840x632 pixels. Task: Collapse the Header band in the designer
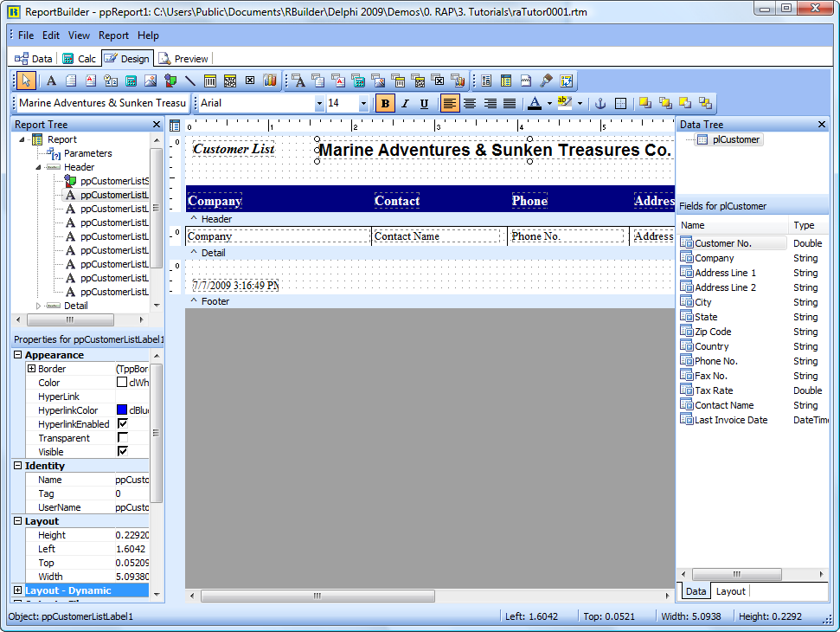click(194, 219)
